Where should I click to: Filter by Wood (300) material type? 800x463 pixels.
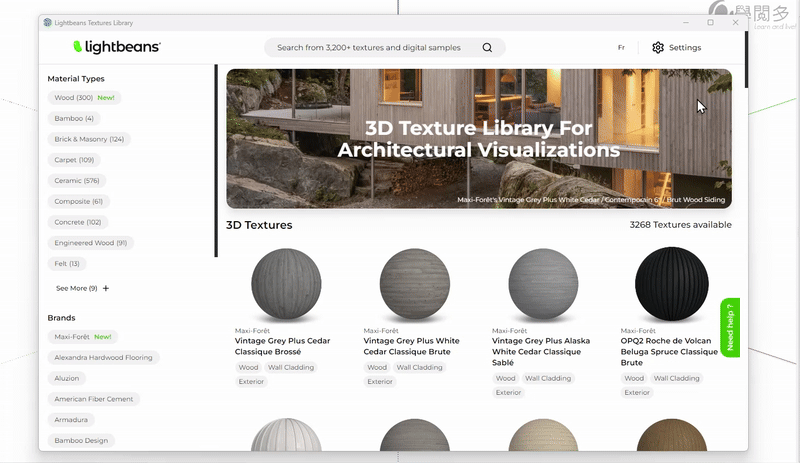[84, 98]
